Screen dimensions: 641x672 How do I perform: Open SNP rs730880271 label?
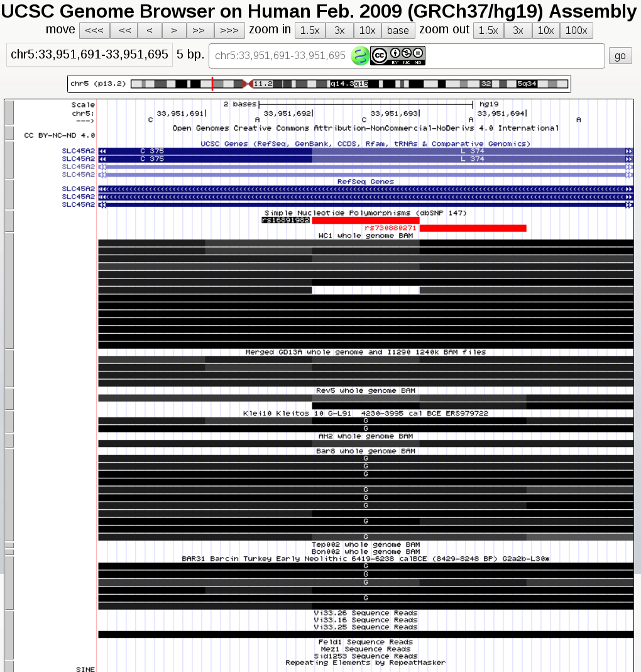click(x=390, y=228)
